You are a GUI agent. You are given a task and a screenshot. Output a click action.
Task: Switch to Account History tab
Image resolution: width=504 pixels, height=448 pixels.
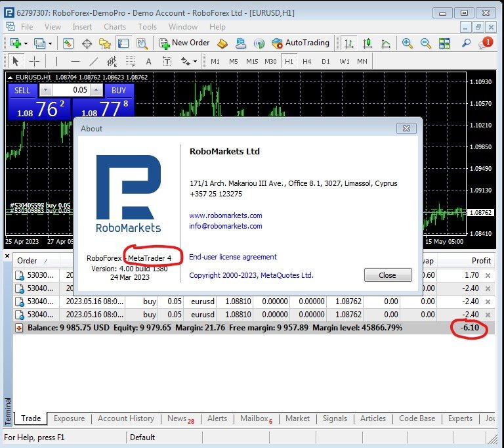(126, 418)
